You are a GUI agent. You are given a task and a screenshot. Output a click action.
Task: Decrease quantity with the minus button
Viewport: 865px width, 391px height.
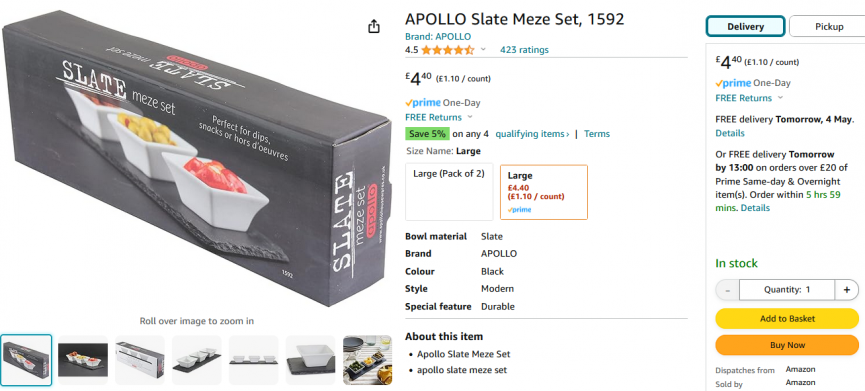[x=728, y=290]
